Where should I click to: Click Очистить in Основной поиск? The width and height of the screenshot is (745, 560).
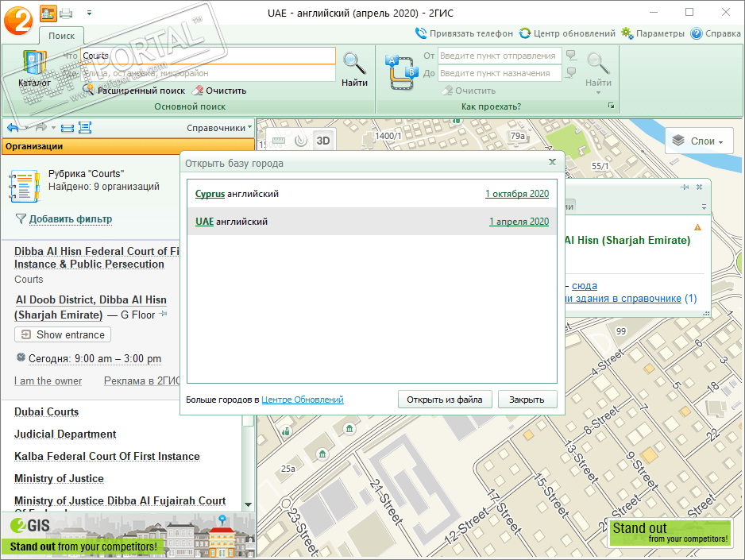[x=219, y=91]
